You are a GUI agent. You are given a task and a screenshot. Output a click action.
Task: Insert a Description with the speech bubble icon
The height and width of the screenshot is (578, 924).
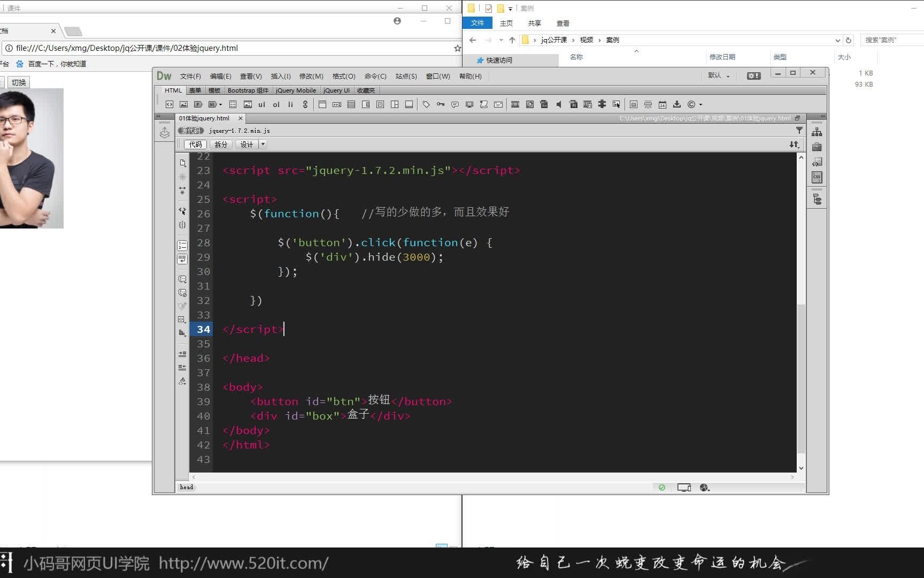[455, 104]
